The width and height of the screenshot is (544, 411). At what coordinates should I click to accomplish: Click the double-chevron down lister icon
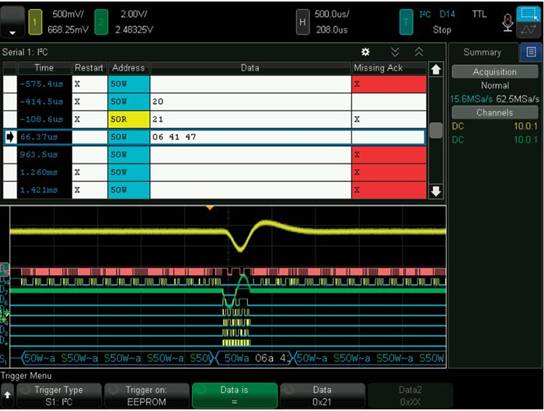point(395,52)
